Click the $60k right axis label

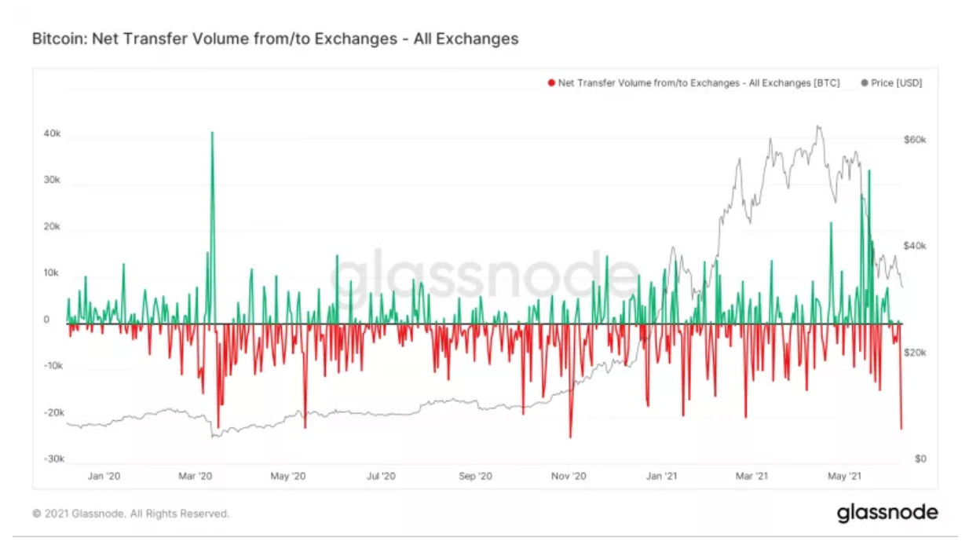pyautogui.click(x=916, y=140)
